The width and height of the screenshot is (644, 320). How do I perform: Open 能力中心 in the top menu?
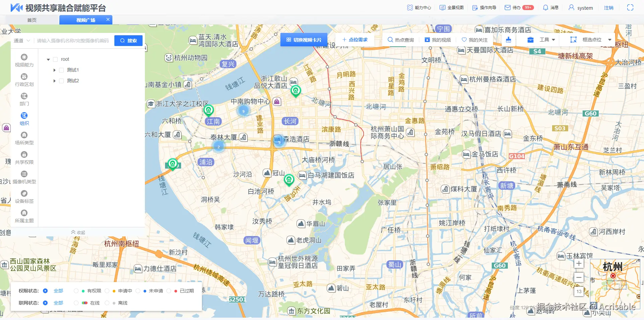pyautogui.click(x=419, y=7)
